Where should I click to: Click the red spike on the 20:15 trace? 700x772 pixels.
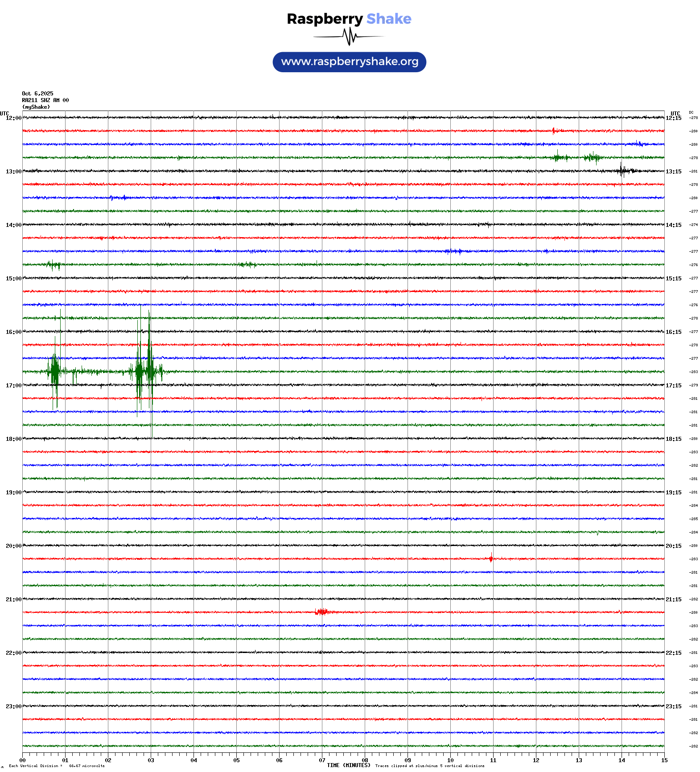[491, 558]
